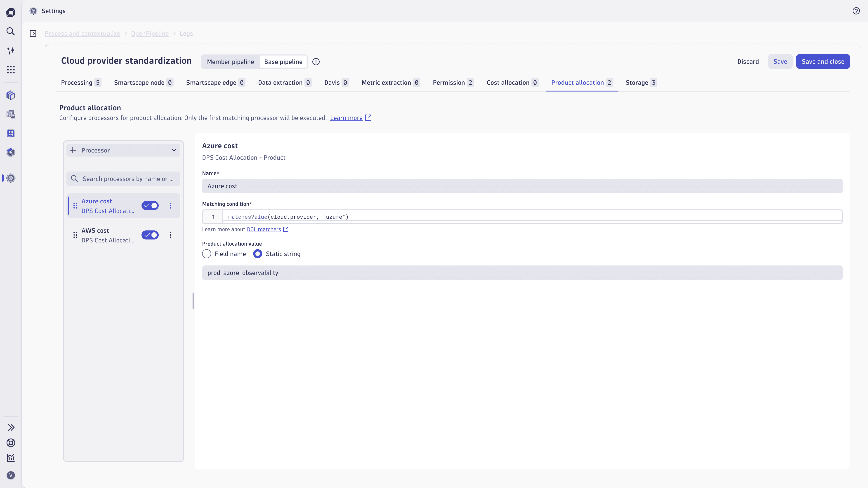Open the dashboards app icon in sidebar
Screen dimensions: 868x488
(11, 115)
